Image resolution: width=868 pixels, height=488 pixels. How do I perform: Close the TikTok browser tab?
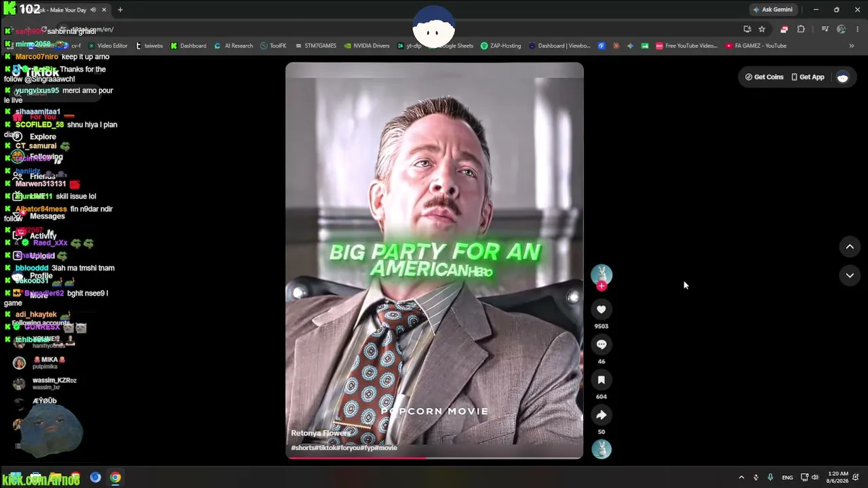104,9
